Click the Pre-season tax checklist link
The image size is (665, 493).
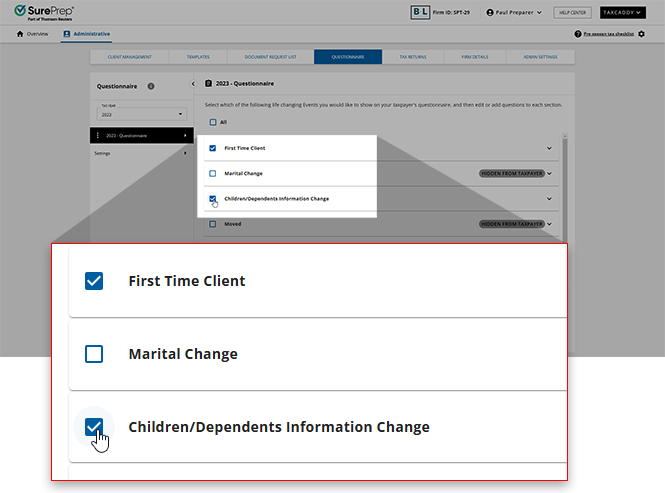[x=608, y=34]
